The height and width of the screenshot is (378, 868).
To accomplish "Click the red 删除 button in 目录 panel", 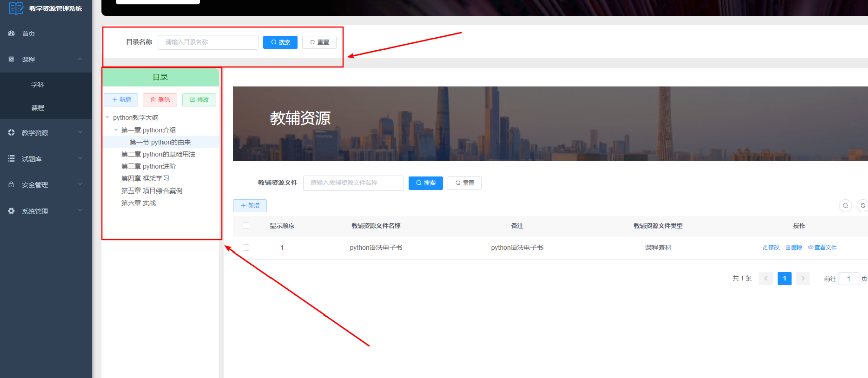I will [x=160, y=100].
